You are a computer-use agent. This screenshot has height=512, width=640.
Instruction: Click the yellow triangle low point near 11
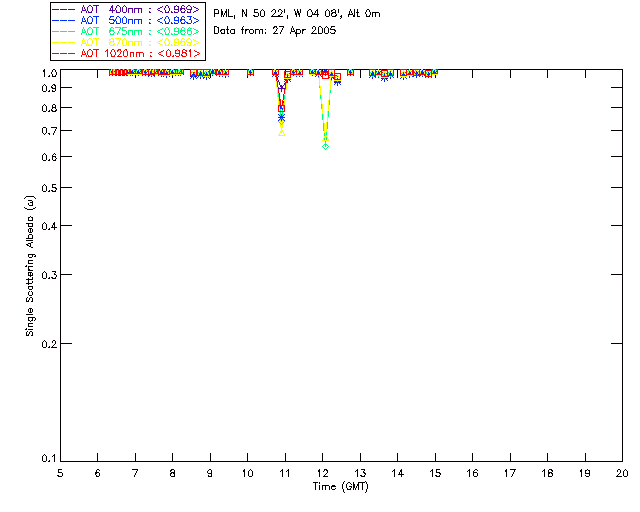[282, 133]
